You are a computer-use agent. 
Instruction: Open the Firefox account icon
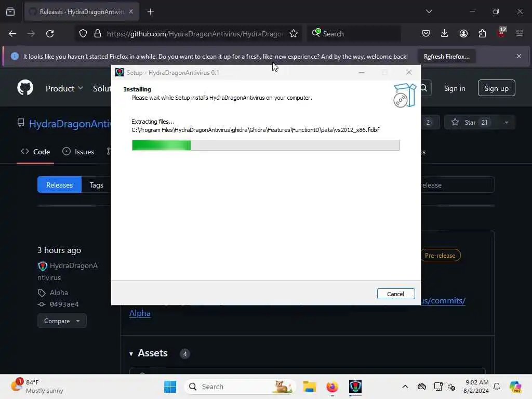pos(463,33)
